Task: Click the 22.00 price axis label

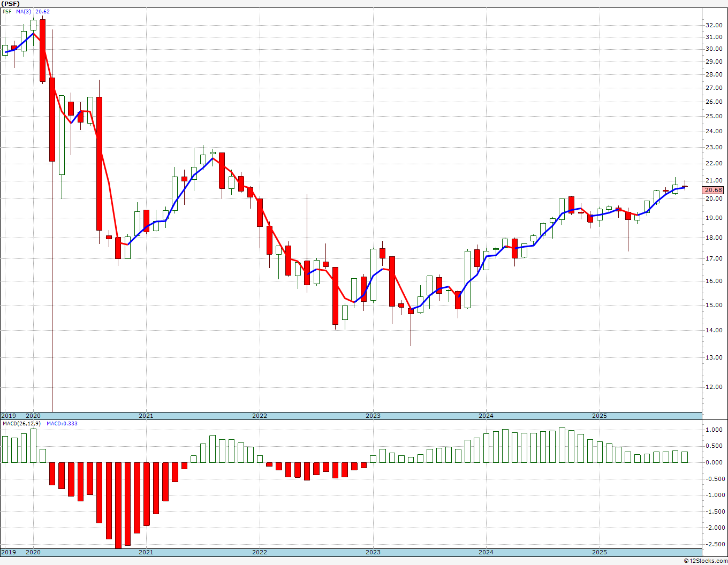Action: point(714,163)
